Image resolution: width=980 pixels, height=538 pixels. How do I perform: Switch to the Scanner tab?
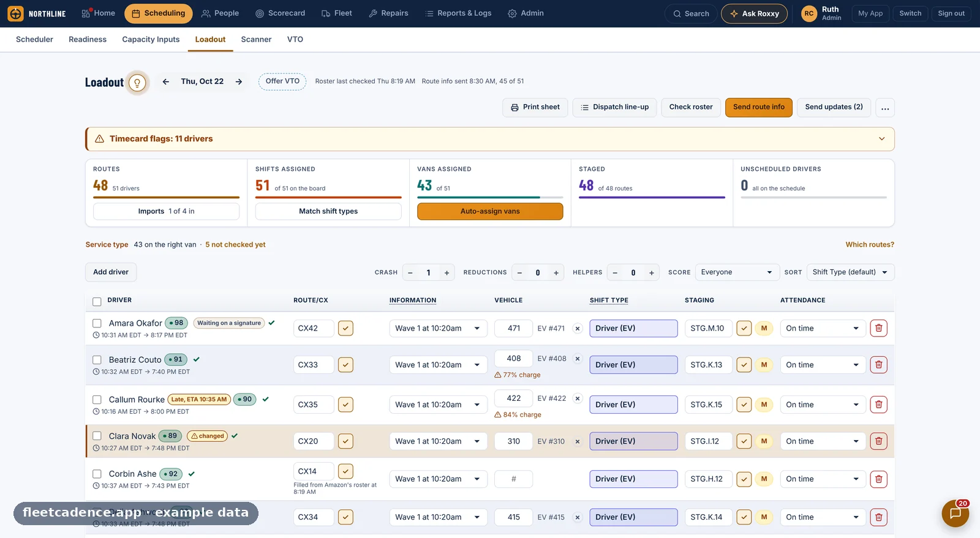click(256, 39)
